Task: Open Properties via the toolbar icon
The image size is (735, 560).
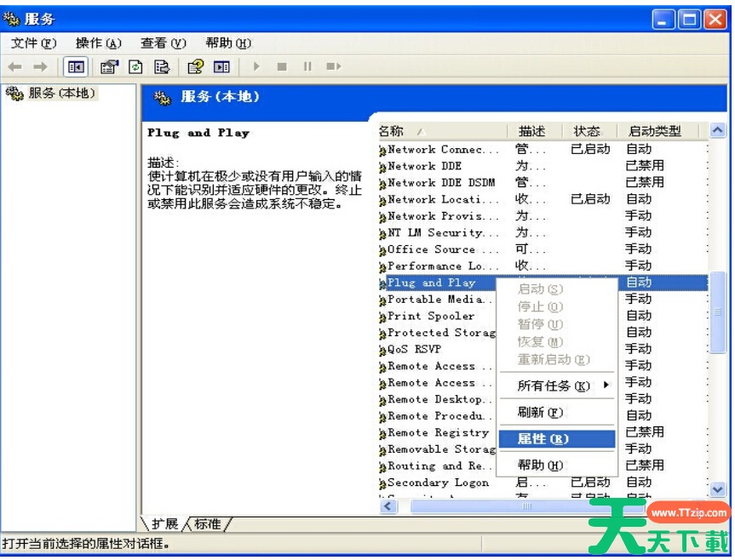Action: [108, 66]
